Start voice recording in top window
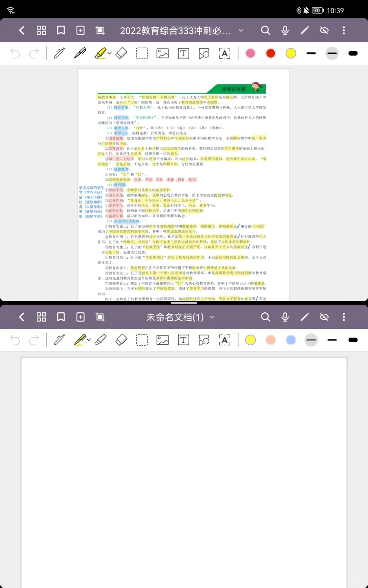Screen dimensions: 368x588 (285, 31)
